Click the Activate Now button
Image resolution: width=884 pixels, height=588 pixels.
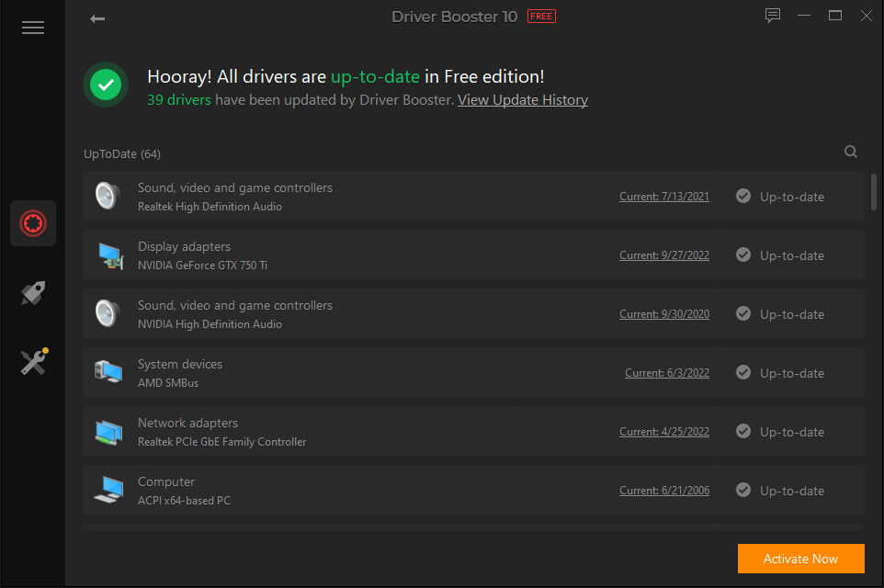[x=800, y=558]
